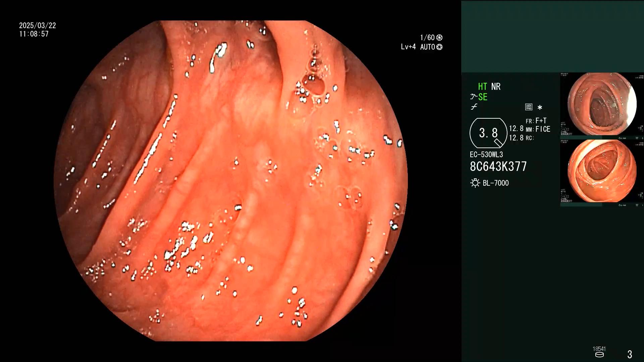
Task: Click the tone curve icon below SE
Action: 474,107
